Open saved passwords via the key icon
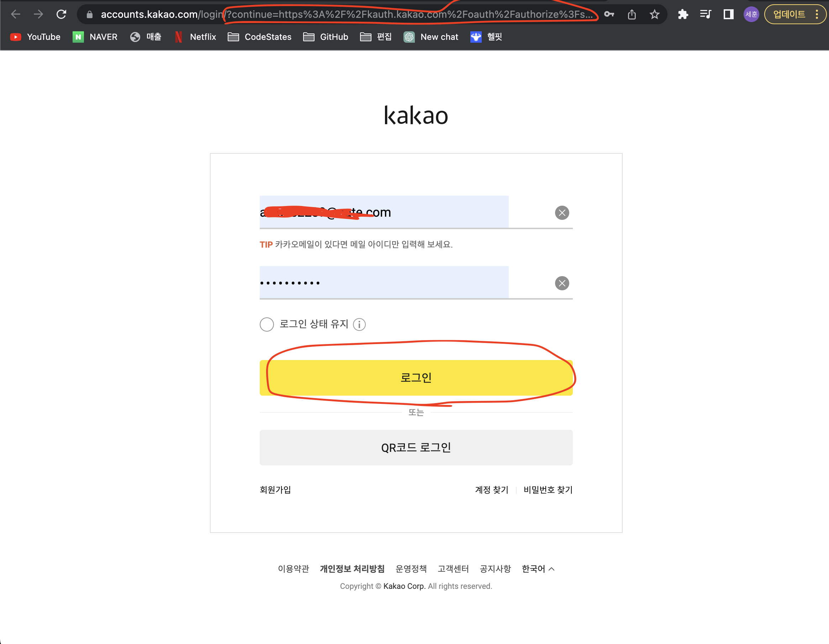 pos(609,15)
